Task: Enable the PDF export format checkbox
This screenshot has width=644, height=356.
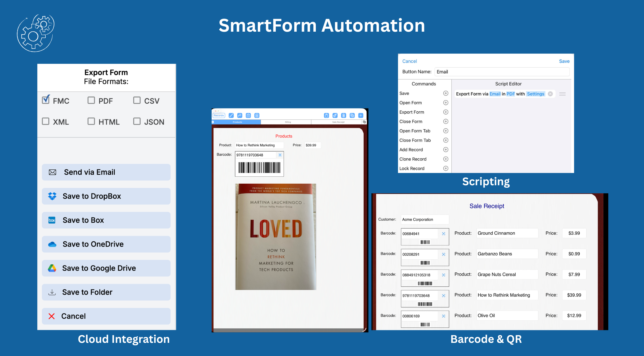Action: click(91, 100)
